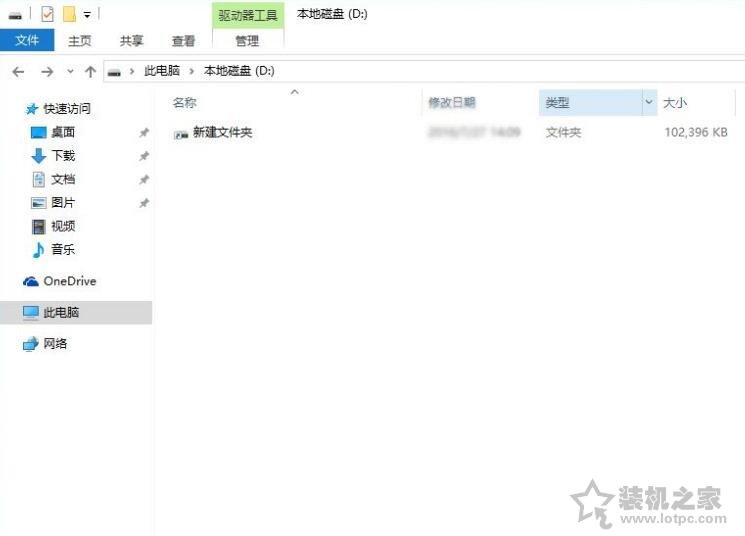The width and height of the screenshot is (745, 536).
Task: Expand the chevron before 本地磁盘 (D:) in path
Action: click(x=192, y=72)
